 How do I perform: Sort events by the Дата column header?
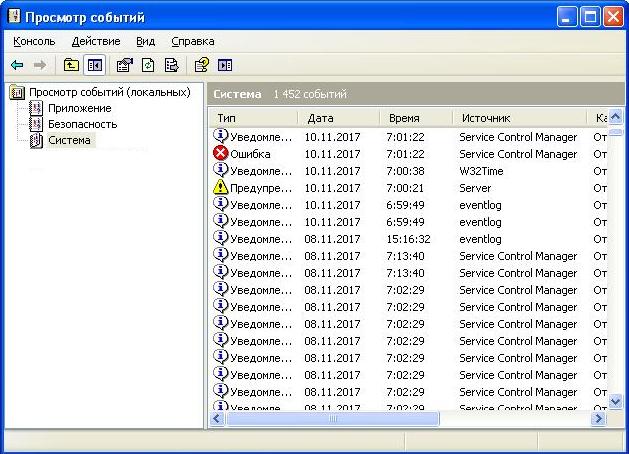click(340, 118)
